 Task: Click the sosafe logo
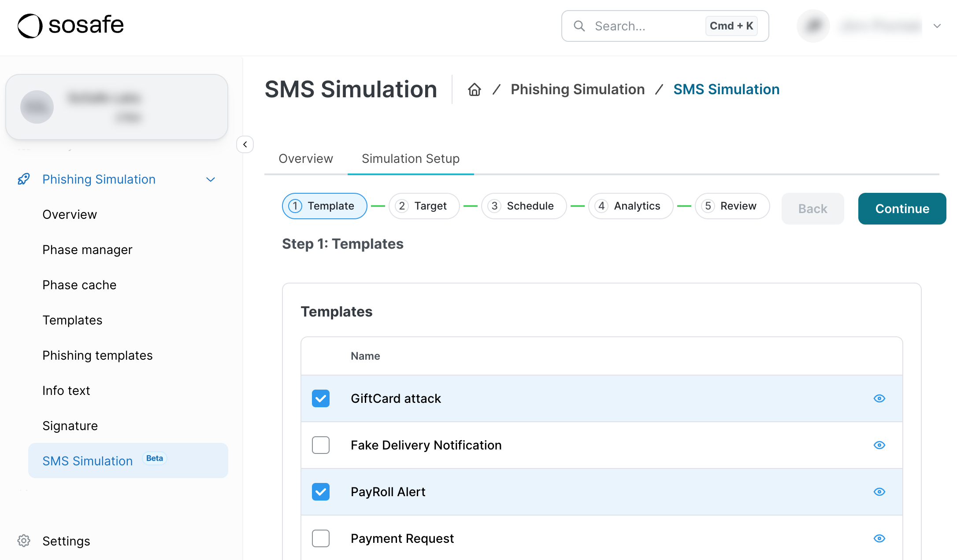(x=70, y=25)
